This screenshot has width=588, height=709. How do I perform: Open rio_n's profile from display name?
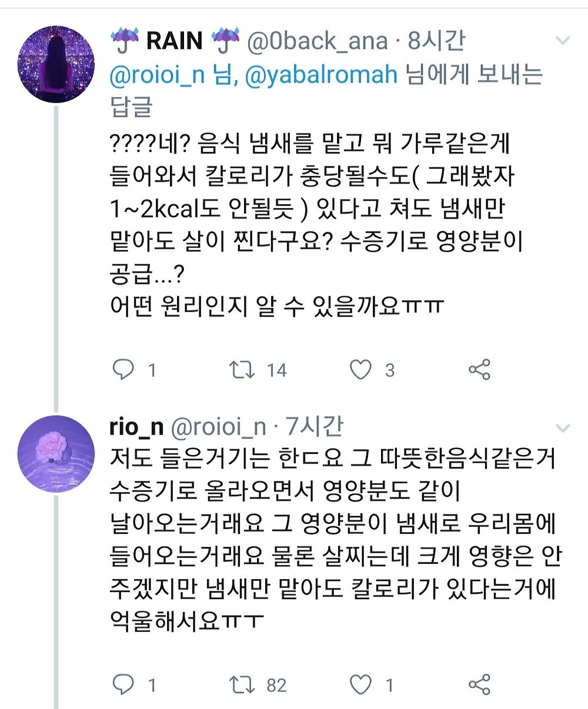pyautogui.click(x=136, y=427)
